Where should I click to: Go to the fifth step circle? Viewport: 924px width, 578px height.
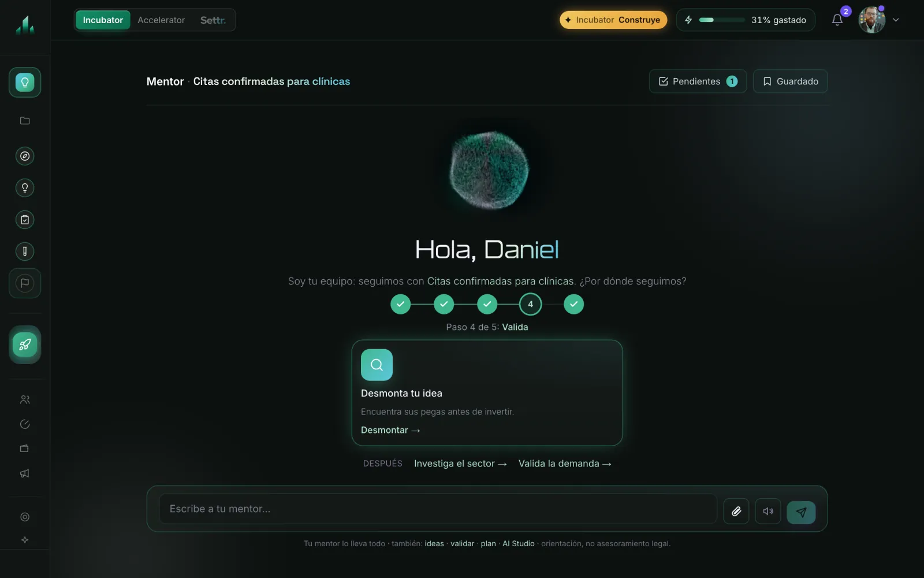[573, 304]
